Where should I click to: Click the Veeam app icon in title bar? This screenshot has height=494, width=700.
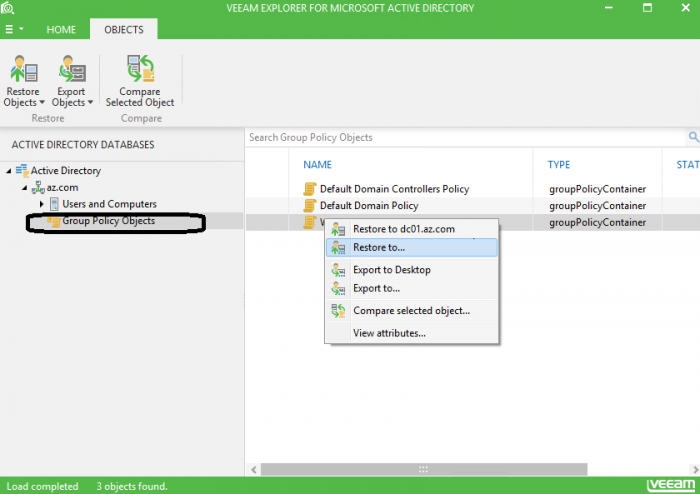[x=8, y=8]
